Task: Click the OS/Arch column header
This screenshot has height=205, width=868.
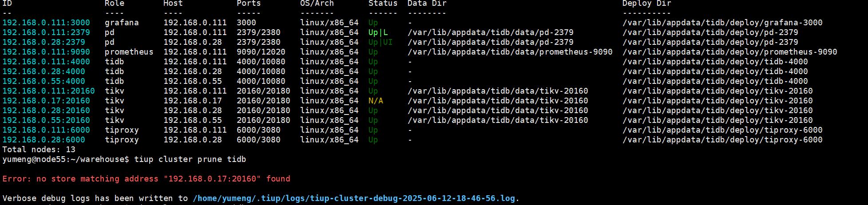Action: click(317, 4)
